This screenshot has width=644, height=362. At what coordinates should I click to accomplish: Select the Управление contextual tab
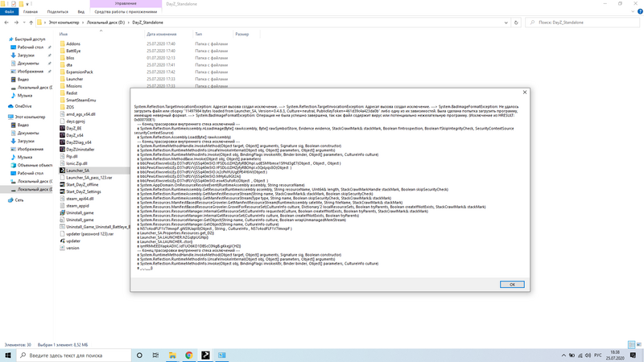(126, 4)
